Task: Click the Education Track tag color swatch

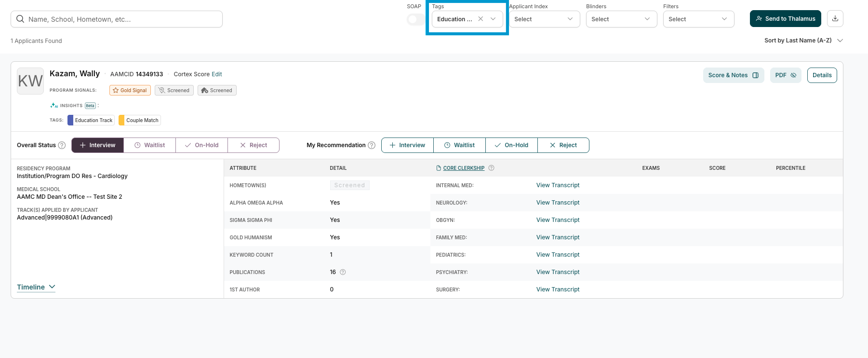Action: point(70,120)
